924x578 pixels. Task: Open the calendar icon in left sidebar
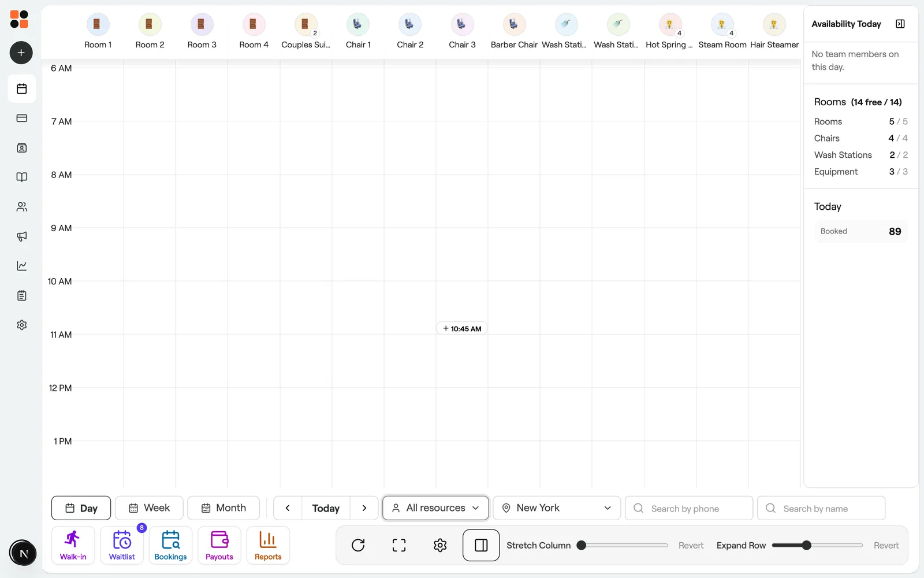pyautogui.click(x=22, y=89)
